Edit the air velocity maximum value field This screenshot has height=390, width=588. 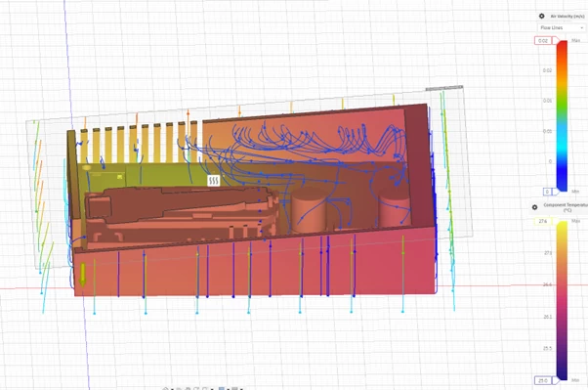[x=543, y=40]
